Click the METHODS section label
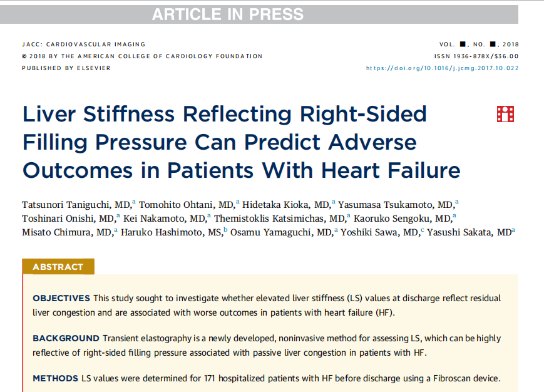Screen dimensions: 544x392 click(56, 378)
